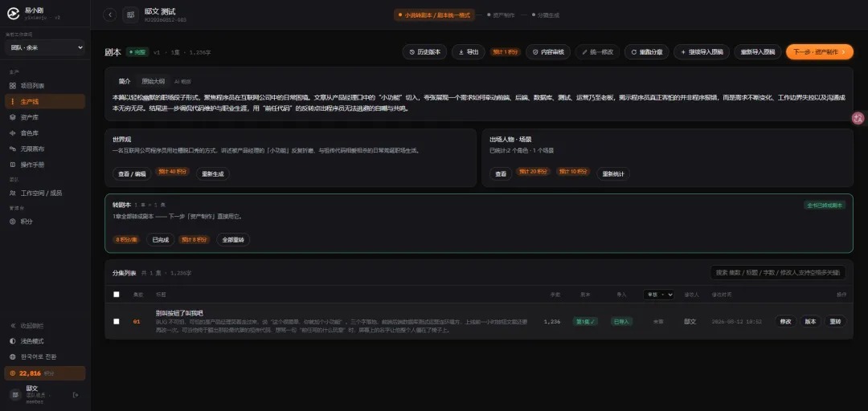Click 继续导入原稿 plus button
868x411 pixels.
[702, 52]
